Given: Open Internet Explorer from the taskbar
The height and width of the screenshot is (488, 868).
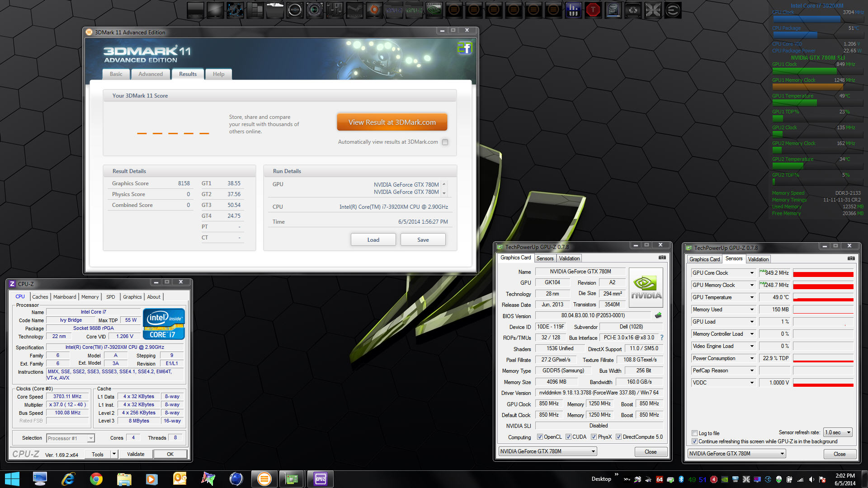Looking at the screenshot, I should point(68,479).
